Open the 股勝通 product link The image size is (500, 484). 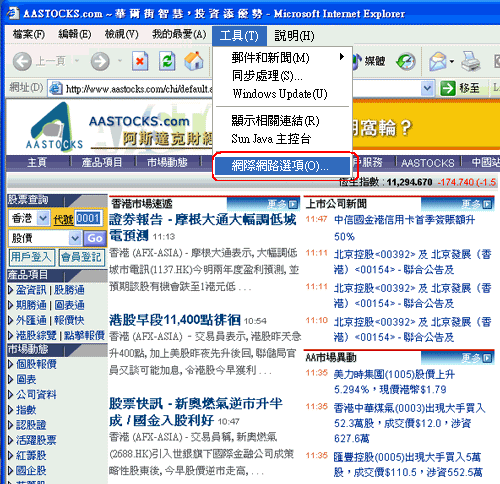pos(69,290)
